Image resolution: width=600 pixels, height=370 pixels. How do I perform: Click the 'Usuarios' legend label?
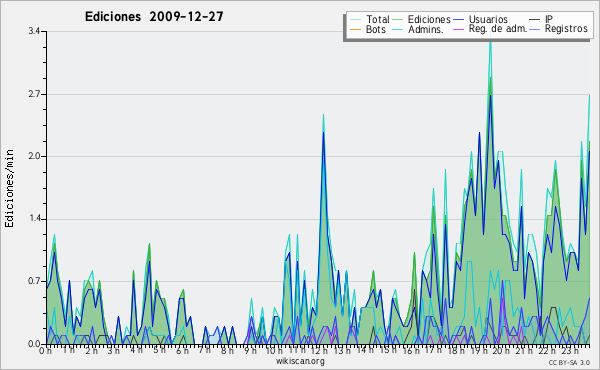(x=488, y=19)
